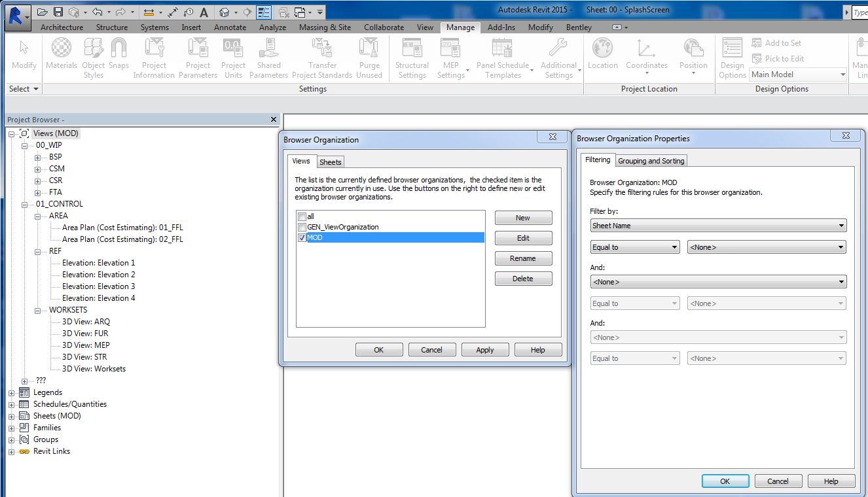868x497 pixels.
Task: Expand the Schedules/Quantities node
Action: pyautogui.click(x=11, y=404)
